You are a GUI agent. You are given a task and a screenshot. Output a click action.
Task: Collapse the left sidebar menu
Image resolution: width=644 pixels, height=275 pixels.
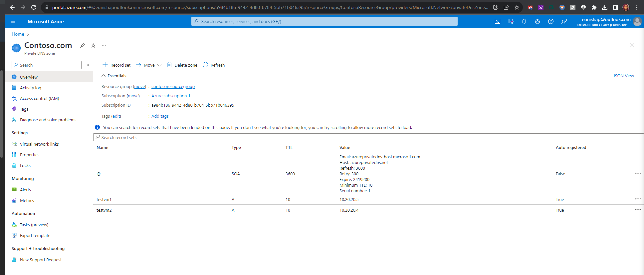(88, 65)
